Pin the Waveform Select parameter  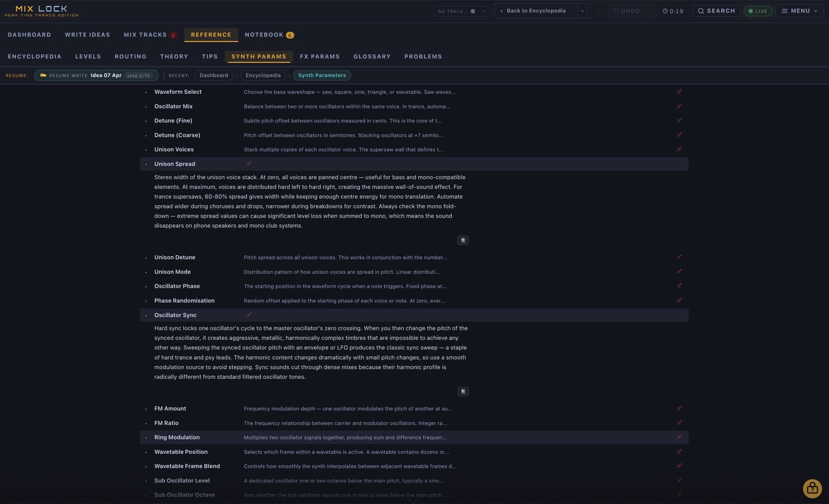pyautogui.click(x=679, y=92)
